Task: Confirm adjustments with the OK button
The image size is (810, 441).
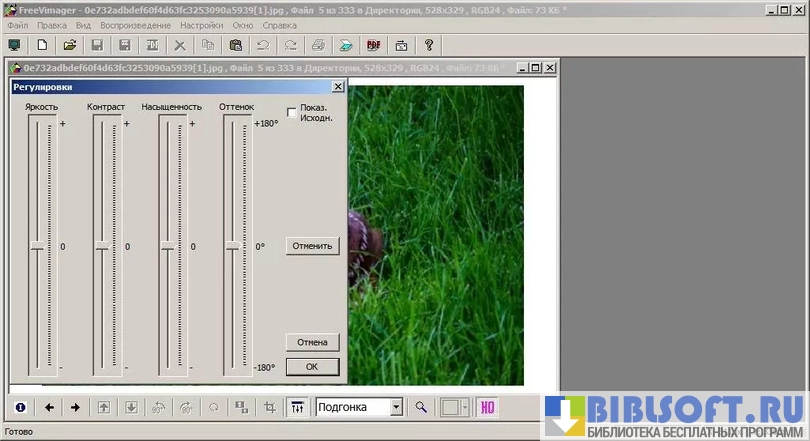Action: click(312, 367)
